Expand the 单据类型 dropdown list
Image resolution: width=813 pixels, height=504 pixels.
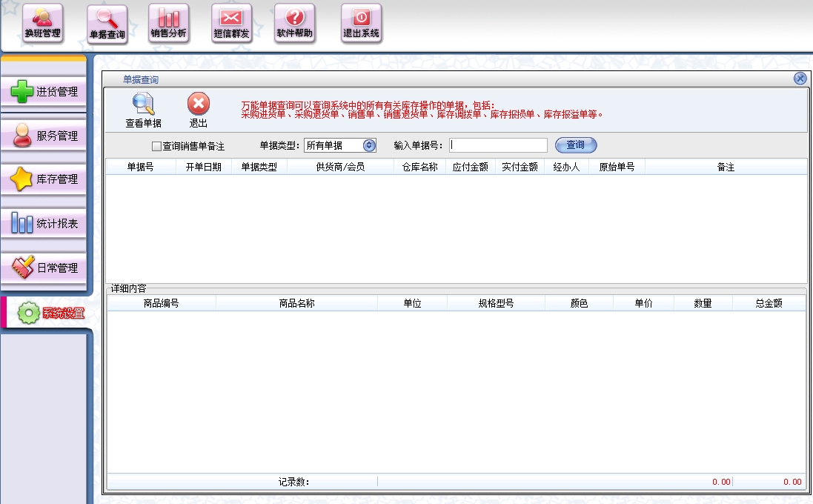click(369, 145)
